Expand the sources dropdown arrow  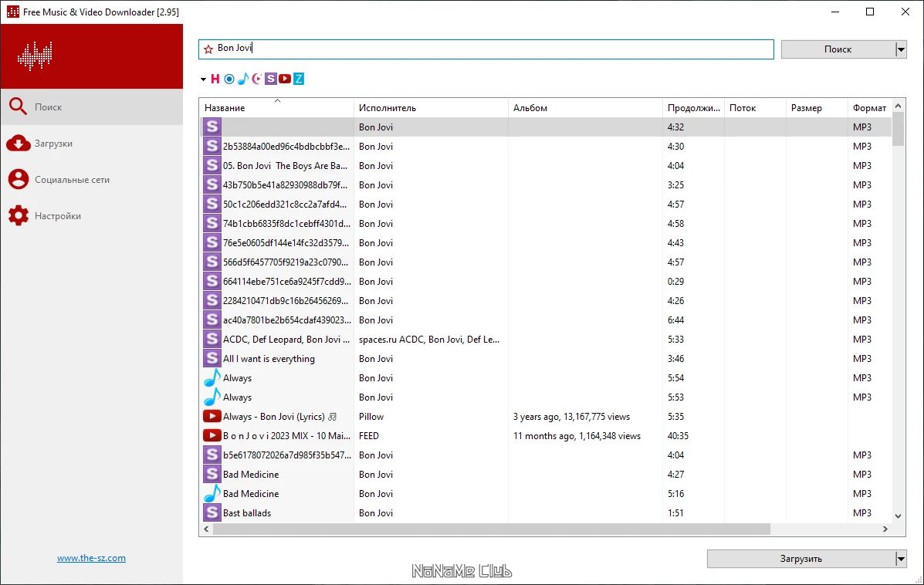[203, 79]
